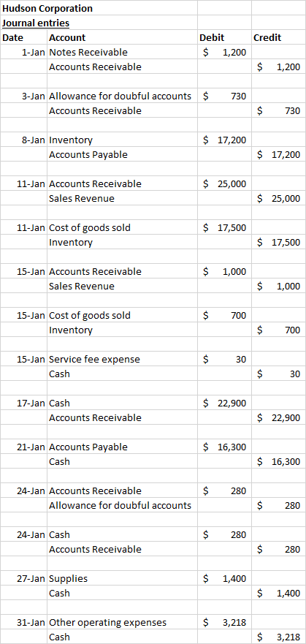The image size is (306, 644).
Task: Click Accounts Receivable debited 280
Action: [122, 492]
